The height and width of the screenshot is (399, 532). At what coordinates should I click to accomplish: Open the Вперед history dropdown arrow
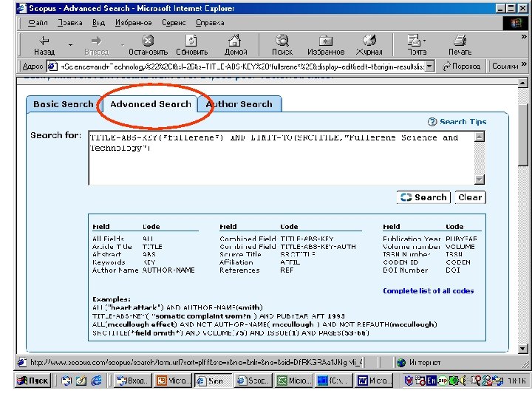point(123,45)
